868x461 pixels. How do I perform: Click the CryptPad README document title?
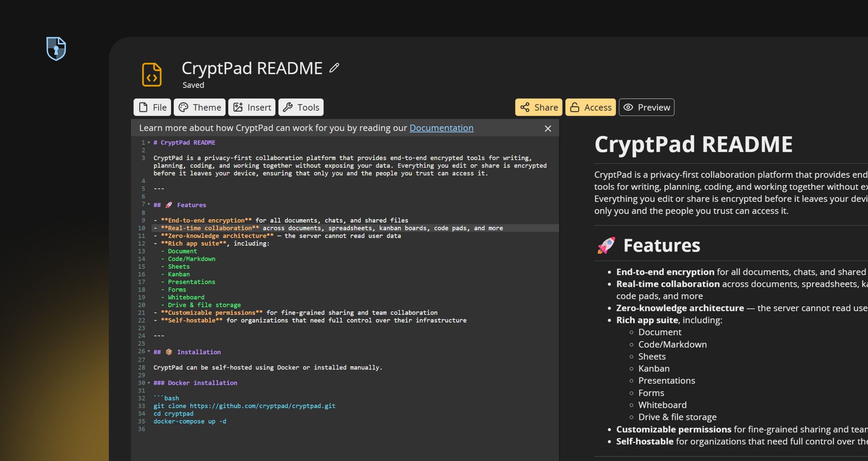(252, 68)
